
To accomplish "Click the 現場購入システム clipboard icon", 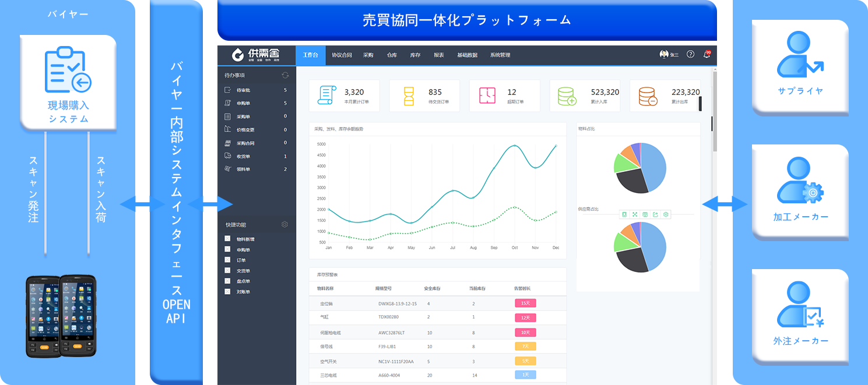I will [x=68, y=71].
